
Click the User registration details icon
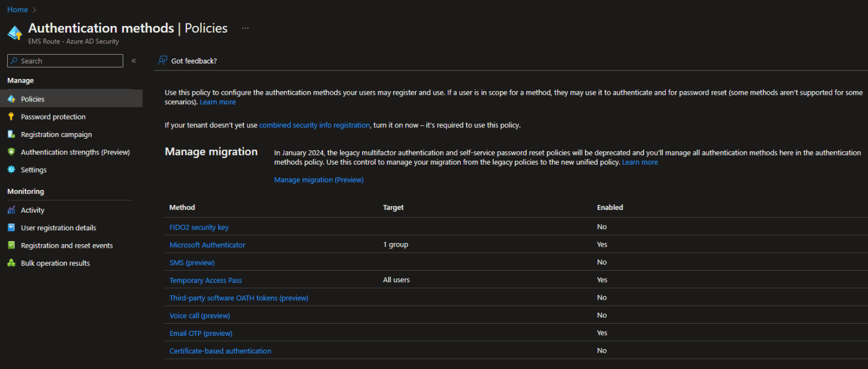tap(11, 227)
